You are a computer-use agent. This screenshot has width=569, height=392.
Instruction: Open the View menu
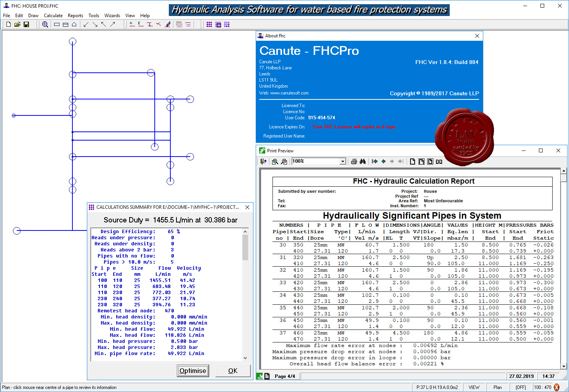[130, 16]
